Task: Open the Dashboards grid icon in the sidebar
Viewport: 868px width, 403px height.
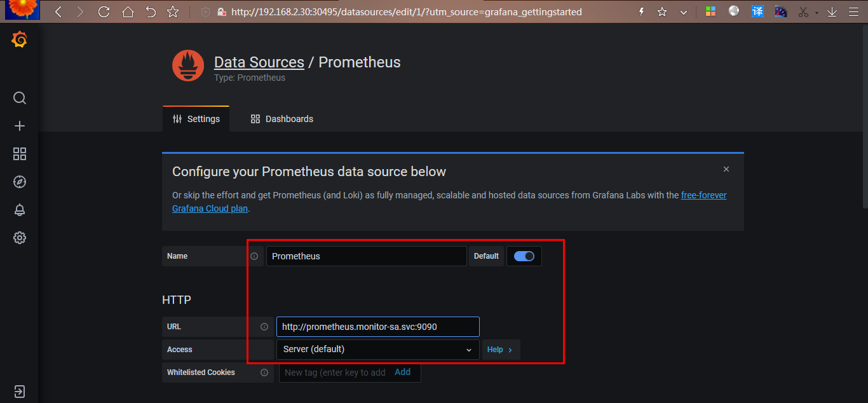Action: (20, 154)
